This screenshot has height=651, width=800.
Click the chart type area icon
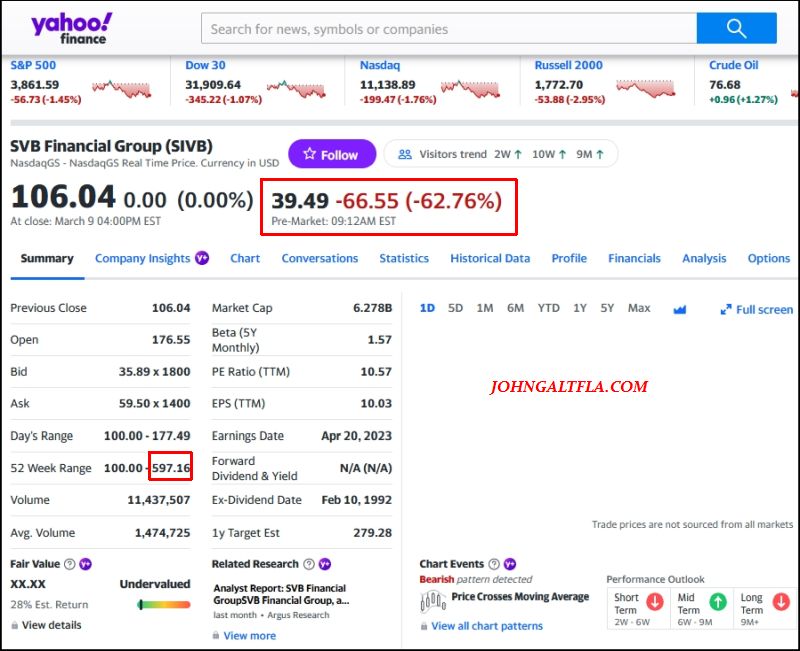pos(680,309)
